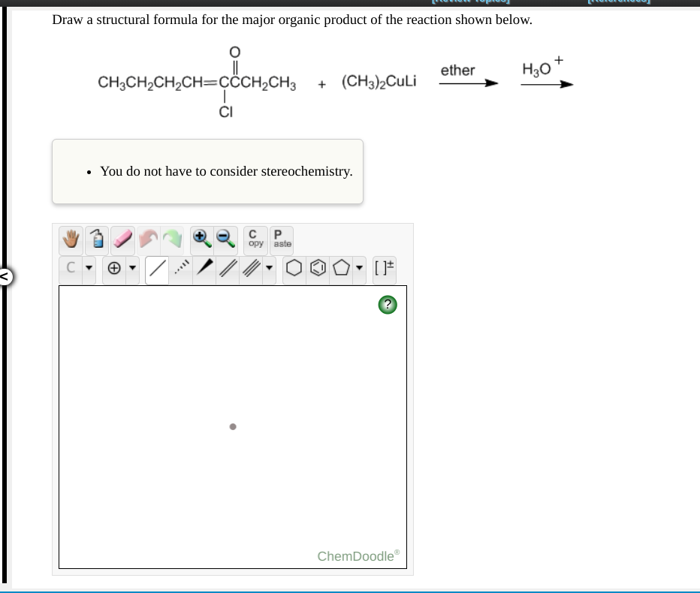Select the Eraser tool

(121, 239)
